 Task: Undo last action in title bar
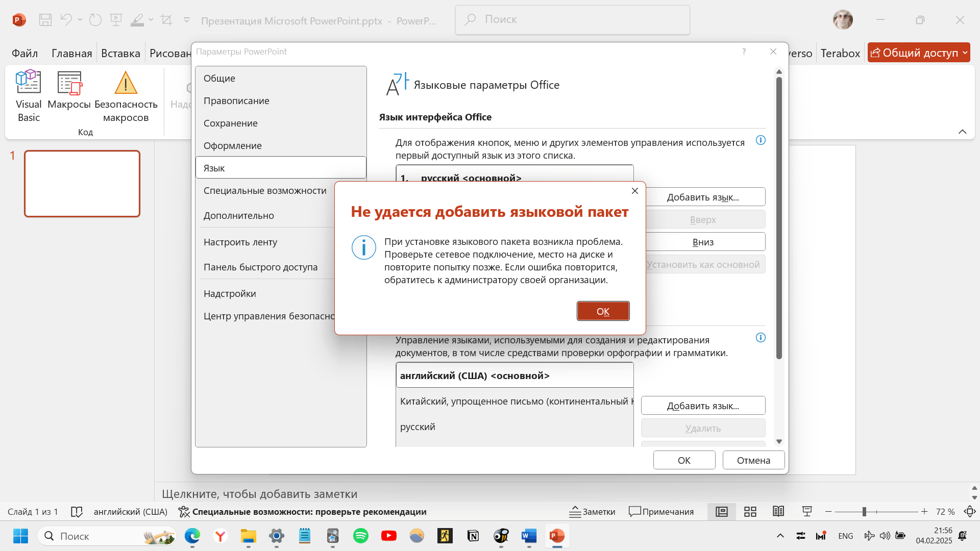click(66, 20)
